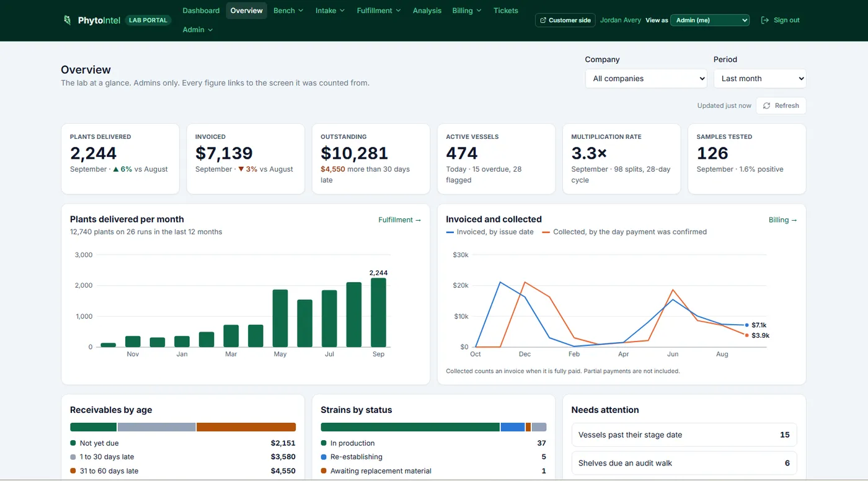Select the Overview nav item
The width and height of the screenshot is (868, 481).
point(246,11)
